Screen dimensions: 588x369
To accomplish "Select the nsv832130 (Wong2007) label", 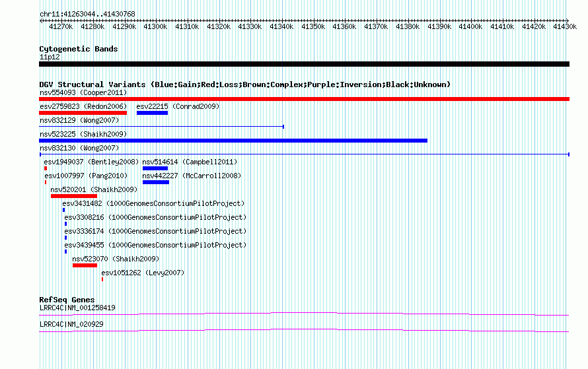I will [79, 148].
